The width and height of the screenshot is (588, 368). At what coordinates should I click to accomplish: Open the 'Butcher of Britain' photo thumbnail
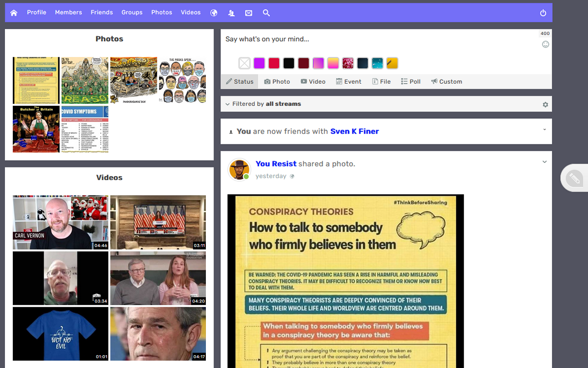(x=36, y=129)
